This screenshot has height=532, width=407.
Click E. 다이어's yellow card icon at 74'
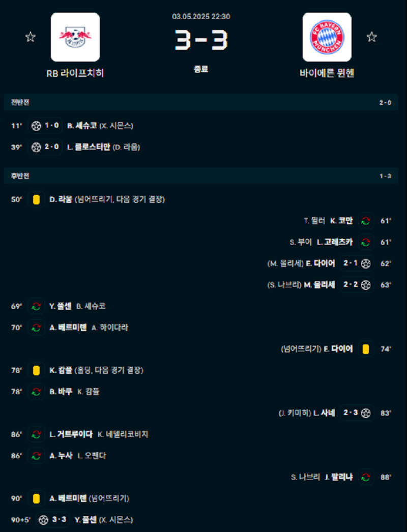click(x=367, y=349)
